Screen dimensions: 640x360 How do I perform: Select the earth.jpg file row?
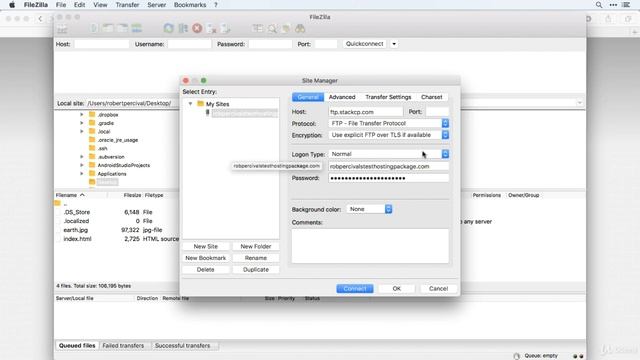pyautogui.click(x=117, y=230)
